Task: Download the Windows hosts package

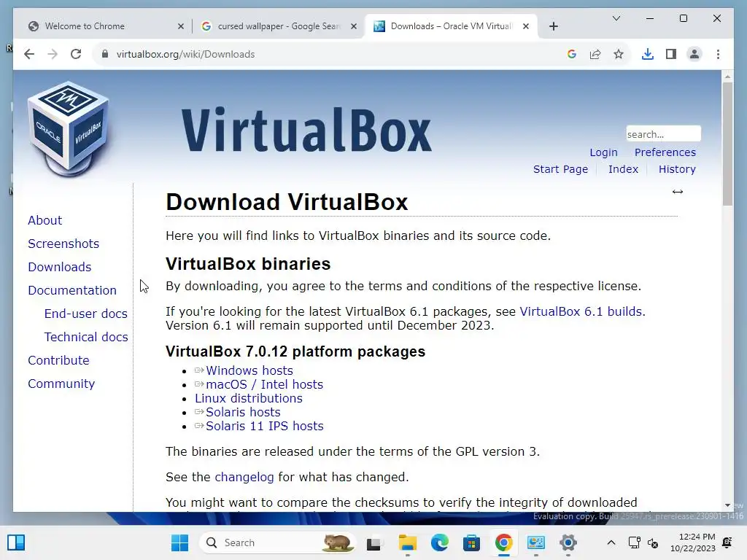Action: coord(249,370)
